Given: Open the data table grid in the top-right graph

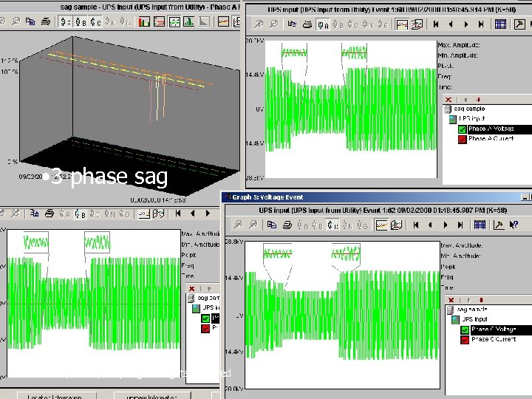Looking at the screenshot, I should click(x=500, y=24).
